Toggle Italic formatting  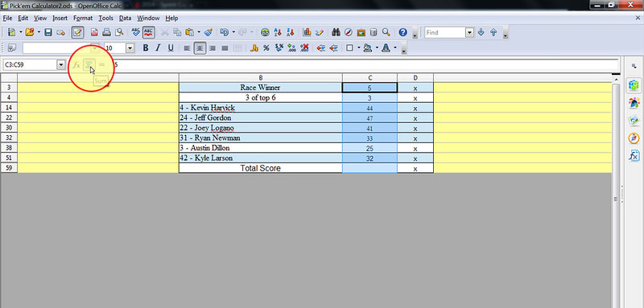158,48
